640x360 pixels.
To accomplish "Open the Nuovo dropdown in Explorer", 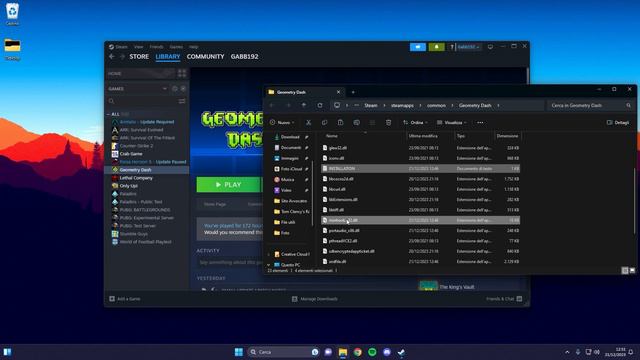I will [282, 122].
